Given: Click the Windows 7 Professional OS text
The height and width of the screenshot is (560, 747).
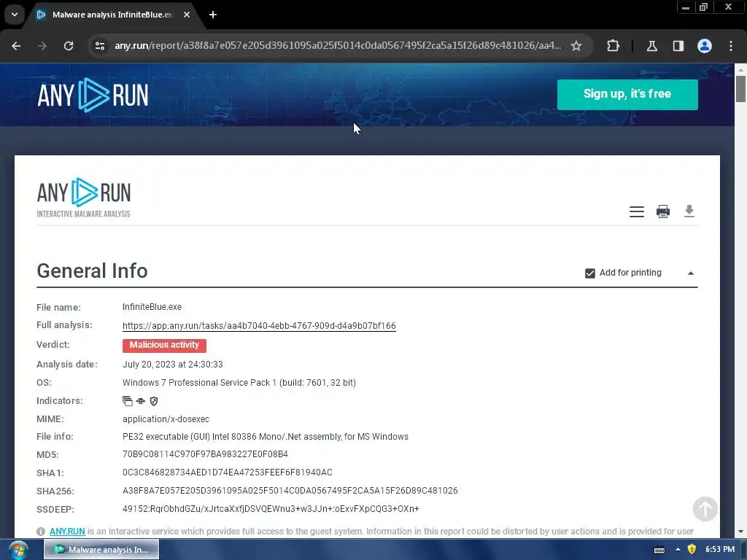Looking at the screenshot, I should pos(239,383).
